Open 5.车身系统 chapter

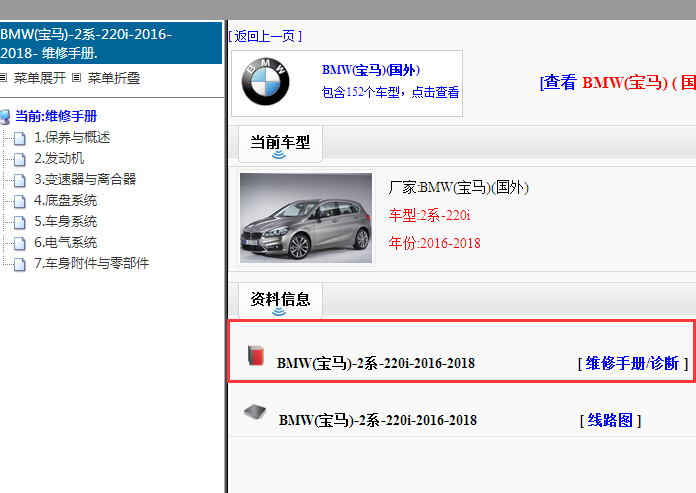(x=65, y=221)
